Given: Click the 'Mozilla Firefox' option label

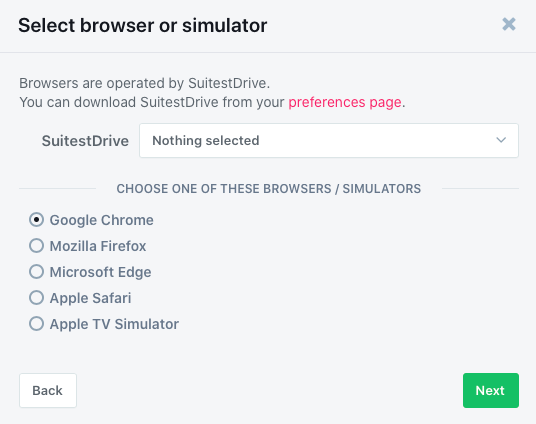Looking at the screenshot, I should pos(98,246).
